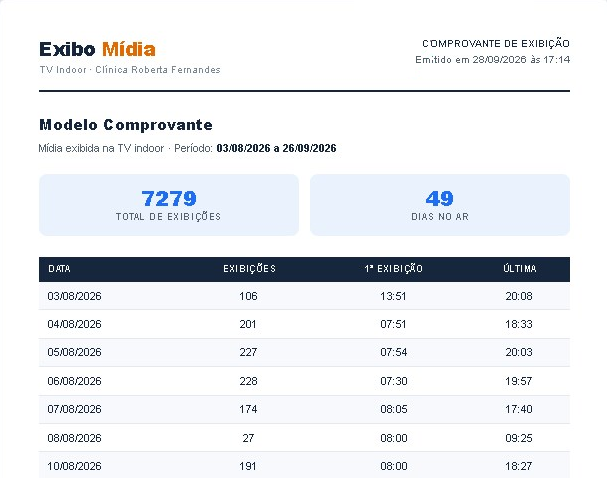Click the 'Emitido em 28/09/2026 às 17:14' text

tap(492, 60)
